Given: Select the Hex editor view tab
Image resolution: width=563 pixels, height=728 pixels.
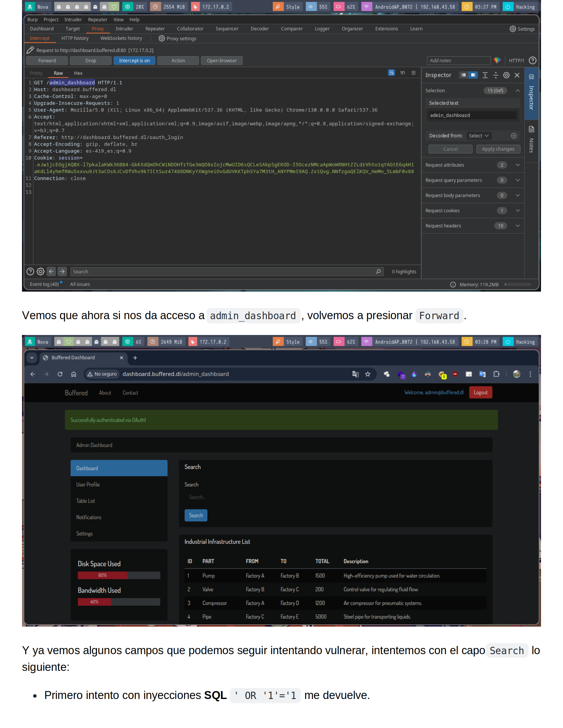Looking at the screenshot, I should (78, 73).
